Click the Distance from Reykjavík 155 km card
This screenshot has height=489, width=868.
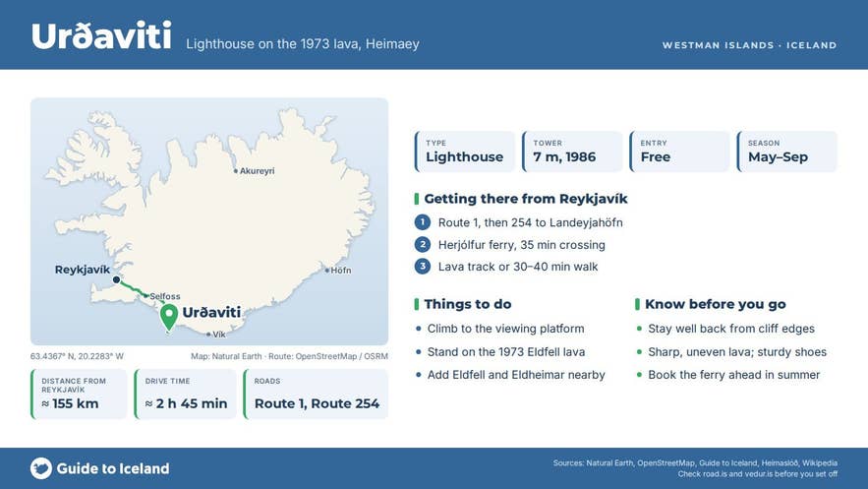coord(80,395)
